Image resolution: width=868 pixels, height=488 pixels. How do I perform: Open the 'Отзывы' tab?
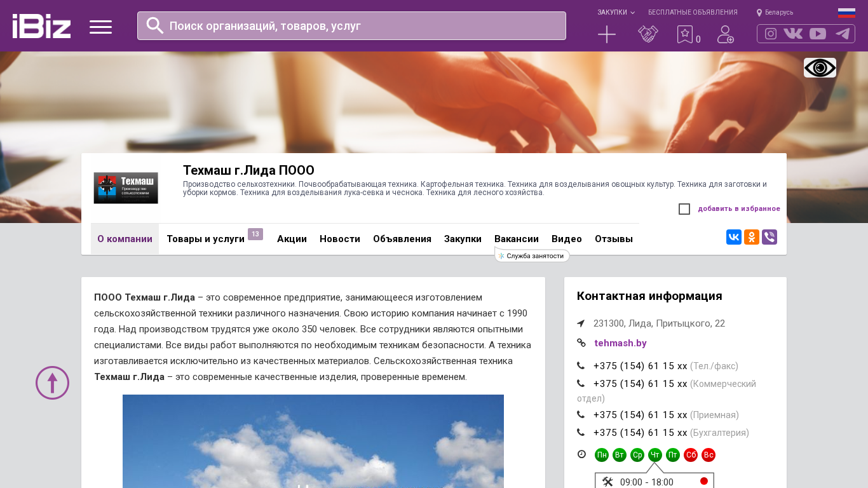[613, 239]
